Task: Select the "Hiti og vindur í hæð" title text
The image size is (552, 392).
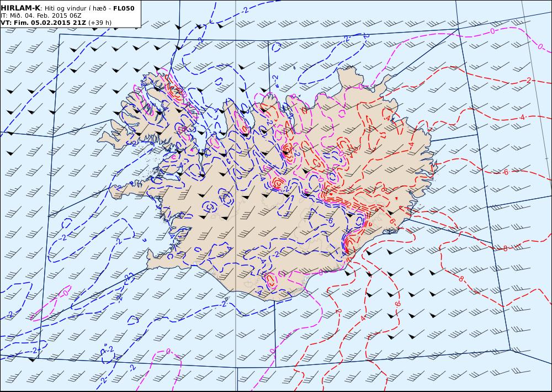Action: pyautogui.click(x=75, y=8)
